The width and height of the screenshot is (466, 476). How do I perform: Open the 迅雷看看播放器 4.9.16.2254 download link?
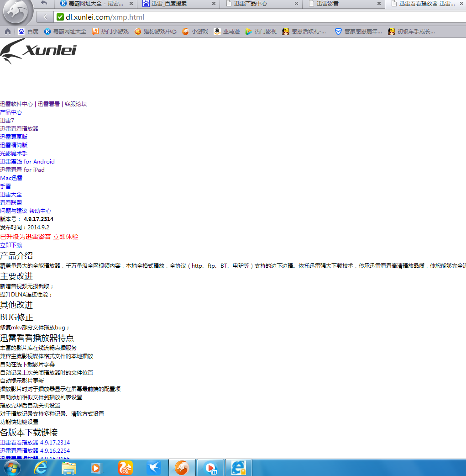(35, 451)
